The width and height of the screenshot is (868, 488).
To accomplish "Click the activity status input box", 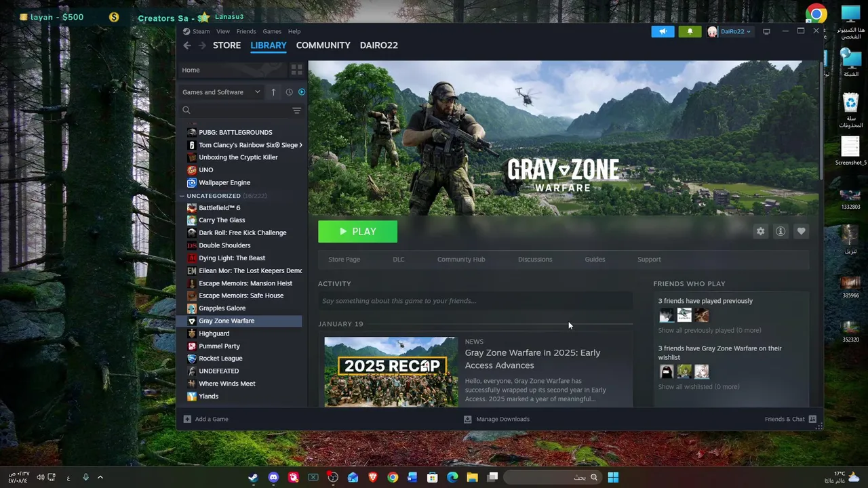I will [x=475, y=301].
